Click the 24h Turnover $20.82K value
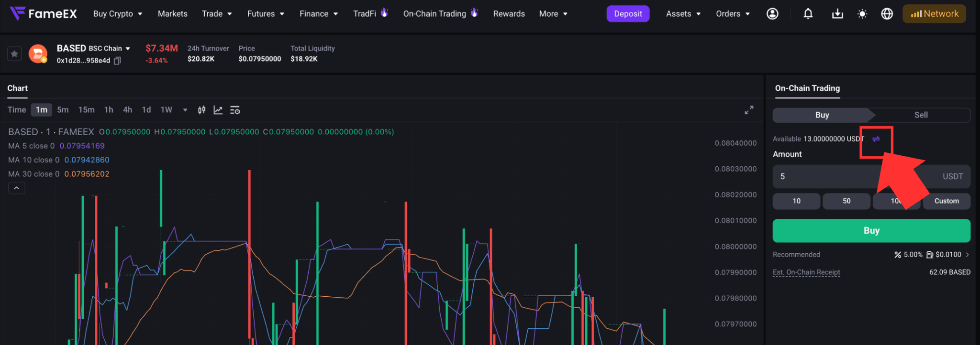Screen dimensions: 980x345 point(201,59)
